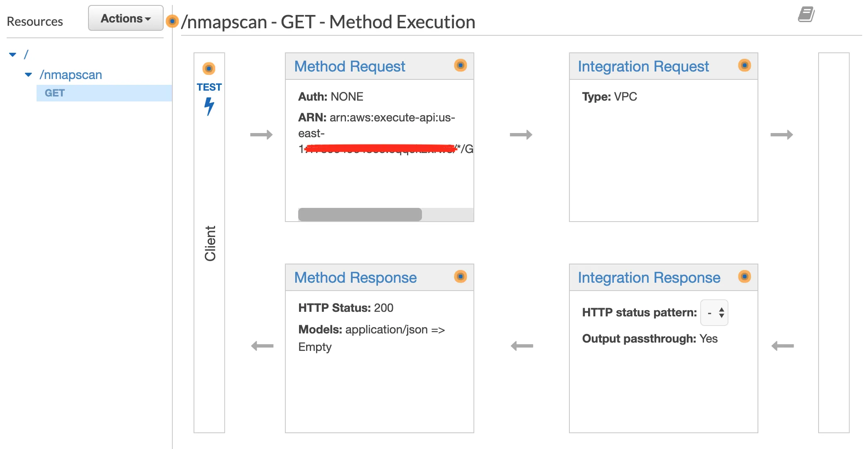Select the /nmapscan resource
Screen dimensions: 868x449
(71, 75)
